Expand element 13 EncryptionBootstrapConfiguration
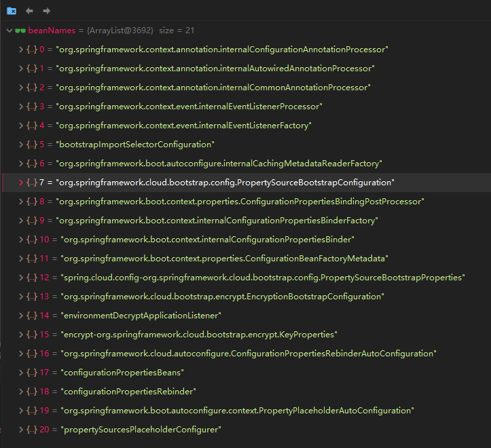Image resolution: width=491 pixels, height=448 pixels. (x=20, y=297)
